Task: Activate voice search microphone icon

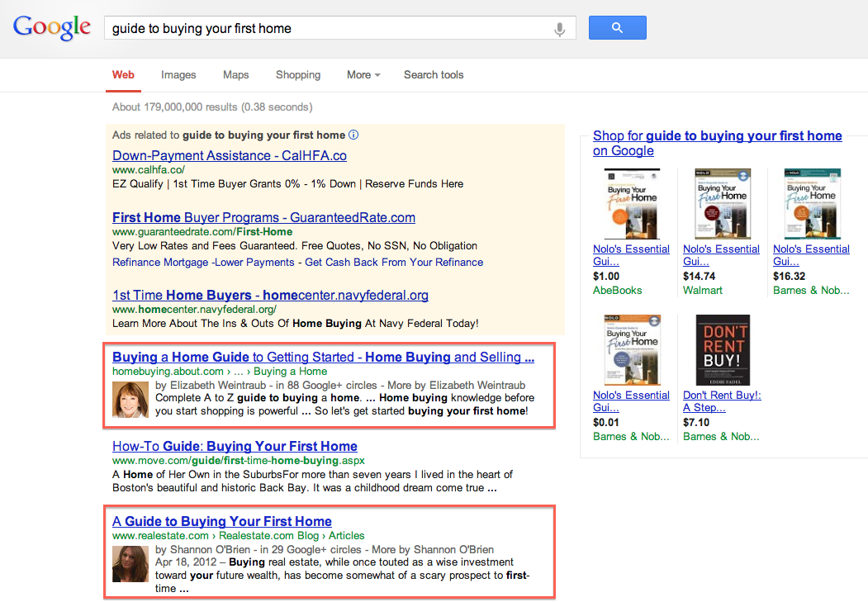Action: 560,29
